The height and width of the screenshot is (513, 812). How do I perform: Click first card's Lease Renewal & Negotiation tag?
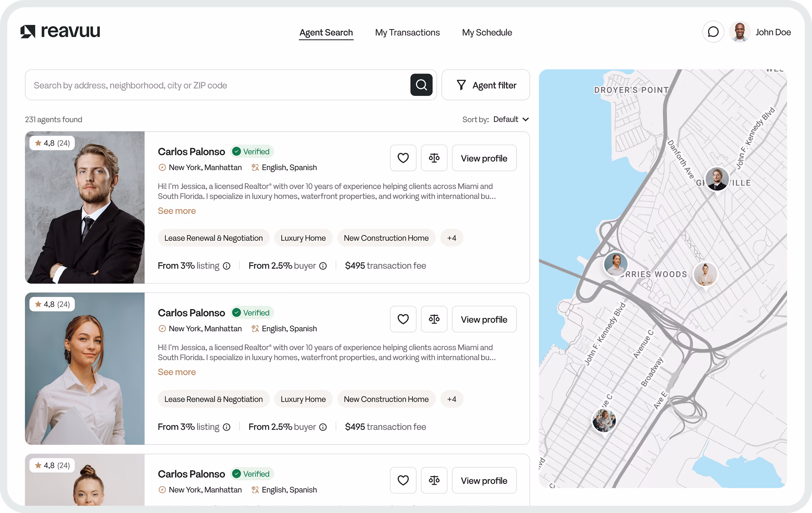pyautogui.click(x=214, y=238)
